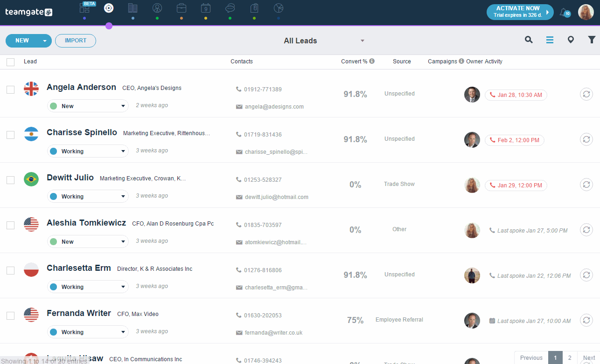
Task: Click Angela Anderson's Jan 28, 10:30 AM activity
Action: (x=516, y=95)
